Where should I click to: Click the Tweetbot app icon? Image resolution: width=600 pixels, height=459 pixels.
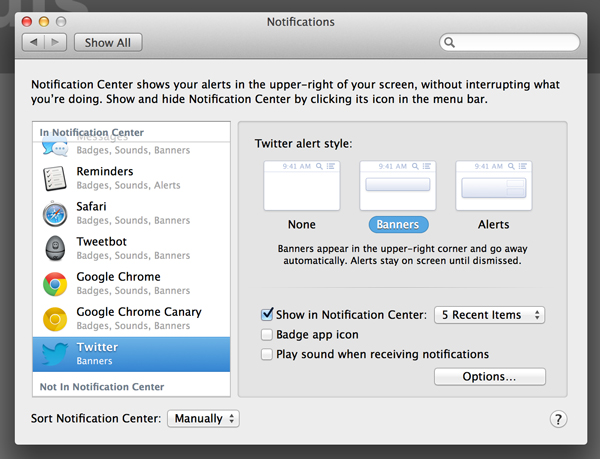55,248
